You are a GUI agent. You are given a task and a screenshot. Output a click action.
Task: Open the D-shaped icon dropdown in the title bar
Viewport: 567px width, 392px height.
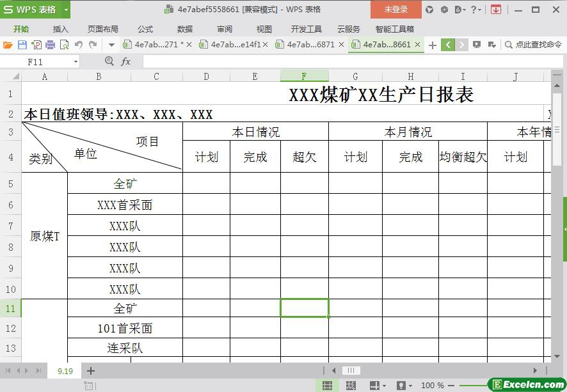coord(460,10)
